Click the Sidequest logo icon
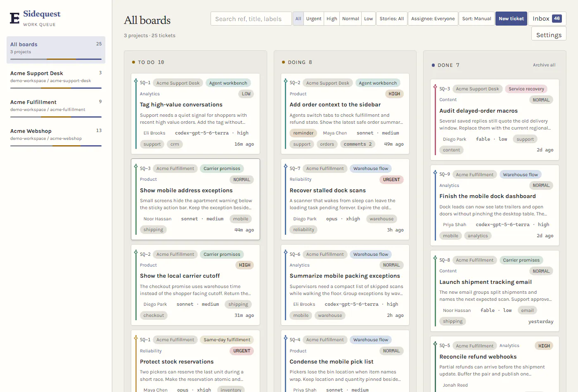The height and width of the screenshot is (392, 578). click(x=15, y=18)
